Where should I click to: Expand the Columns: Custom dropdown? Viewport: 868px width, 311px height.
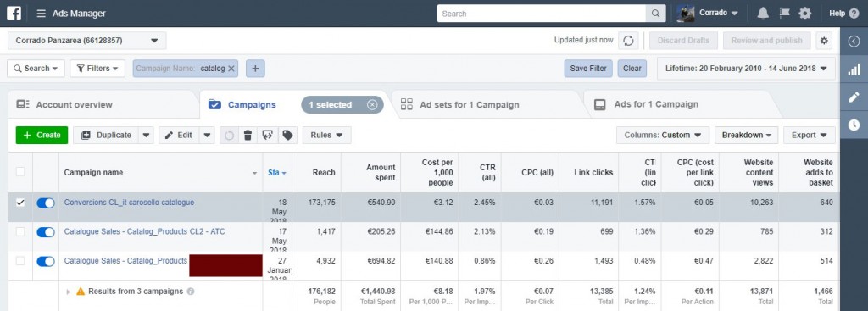(x=663, y=135)
